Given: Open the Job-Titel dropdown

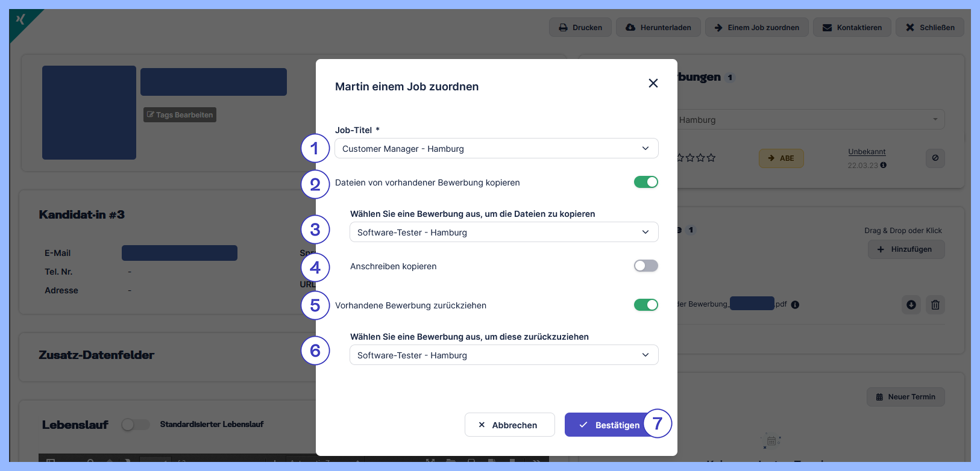Looking at the screenshot, I should pos(496,149).
